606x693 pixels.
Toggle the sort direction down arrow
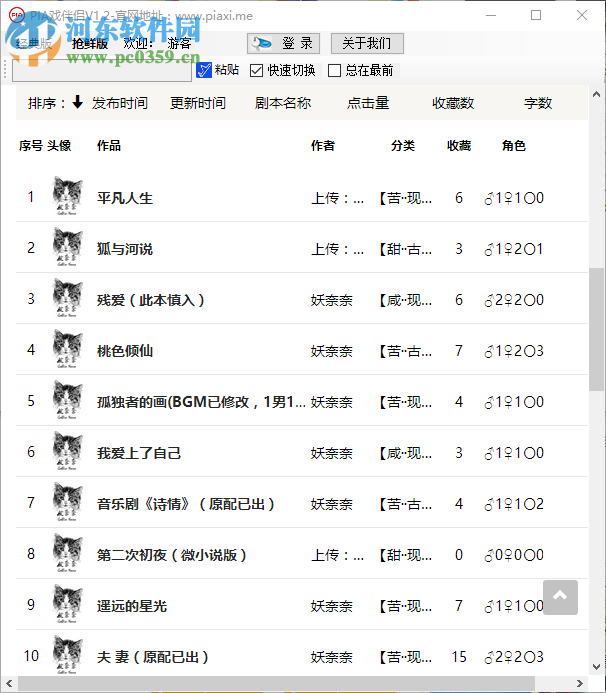[x=78, y=102]
